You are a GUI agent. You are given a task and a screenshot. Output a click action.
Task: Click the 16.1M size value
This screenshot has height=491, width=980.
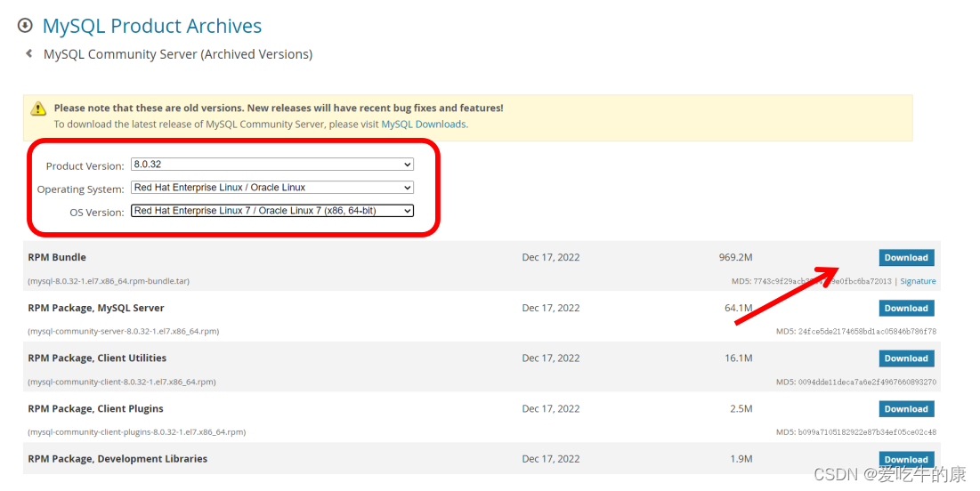(738, 358)
